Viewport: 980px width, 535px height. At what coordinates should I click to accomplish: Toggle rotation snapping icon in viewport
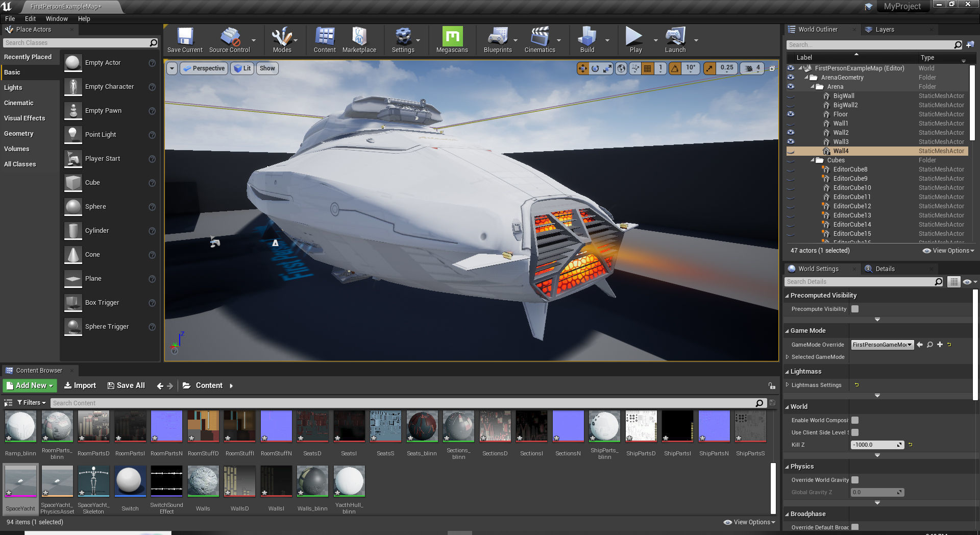[675, 68]
